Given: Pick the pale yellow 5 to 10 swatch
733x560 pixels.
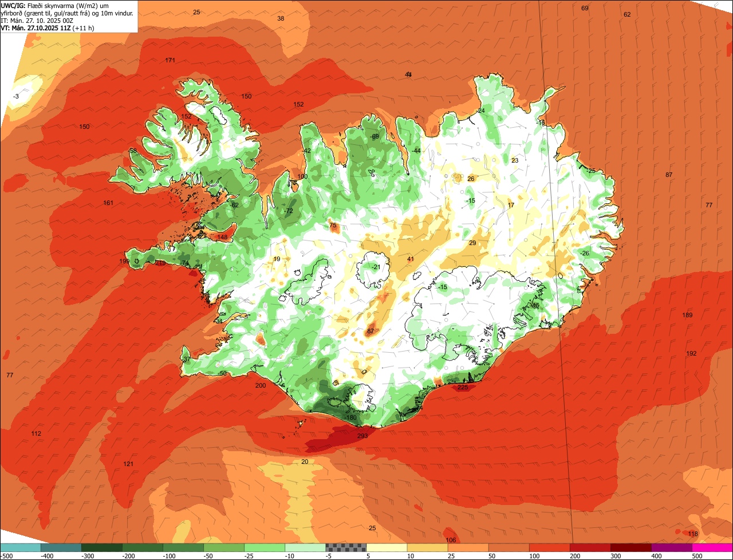Looking at the screenshot, I should click(x=387, y=548).
